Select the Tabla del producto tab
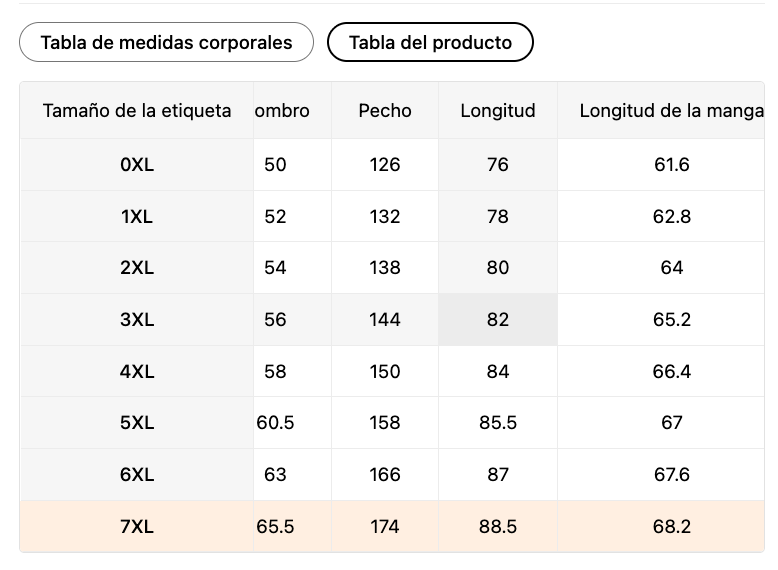This screenshot has height=570, width=778. 430,42
